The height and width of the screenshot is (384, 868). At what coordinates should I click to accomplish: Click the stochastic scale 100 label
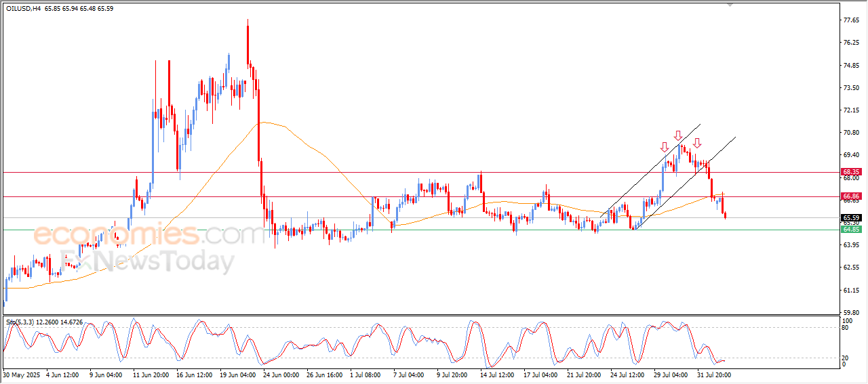[x=847, y=320]
